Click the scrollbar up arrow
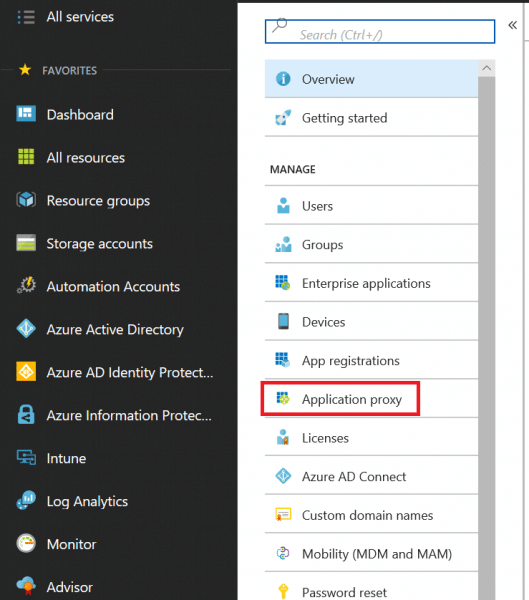This screenshot has width=529, height=600. point(487,68)
